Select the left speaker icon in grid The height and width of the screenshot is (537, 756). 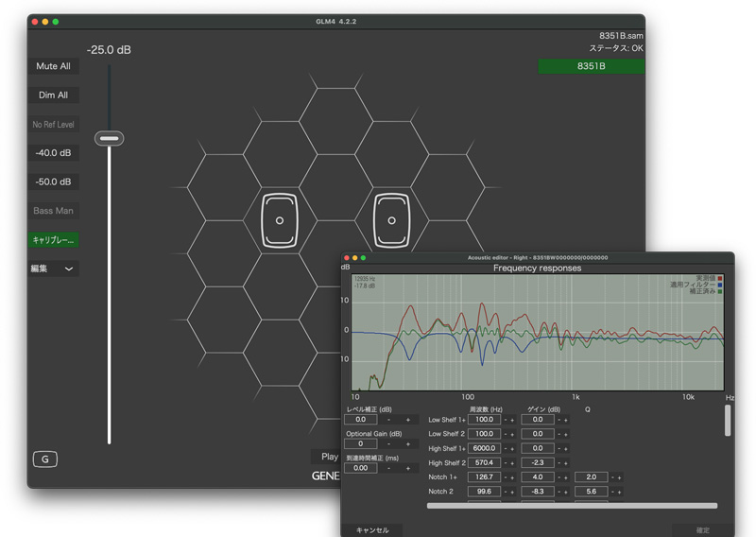[280, 220]
